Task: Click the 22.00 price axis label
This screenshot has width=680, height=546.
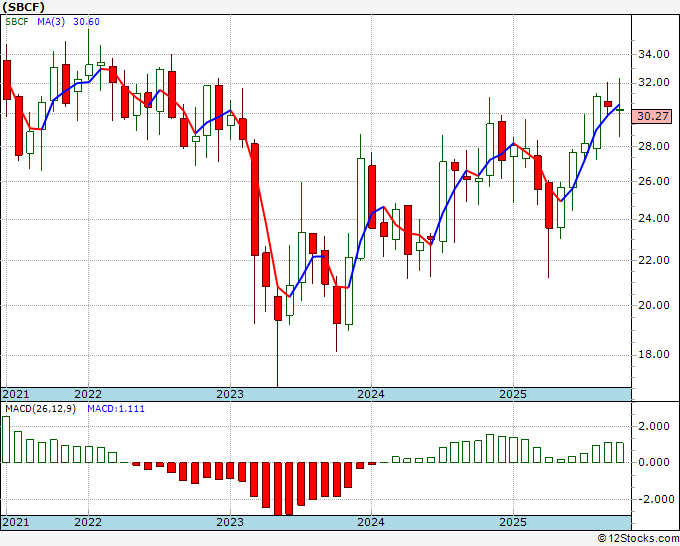Action: tap(654, 260)
